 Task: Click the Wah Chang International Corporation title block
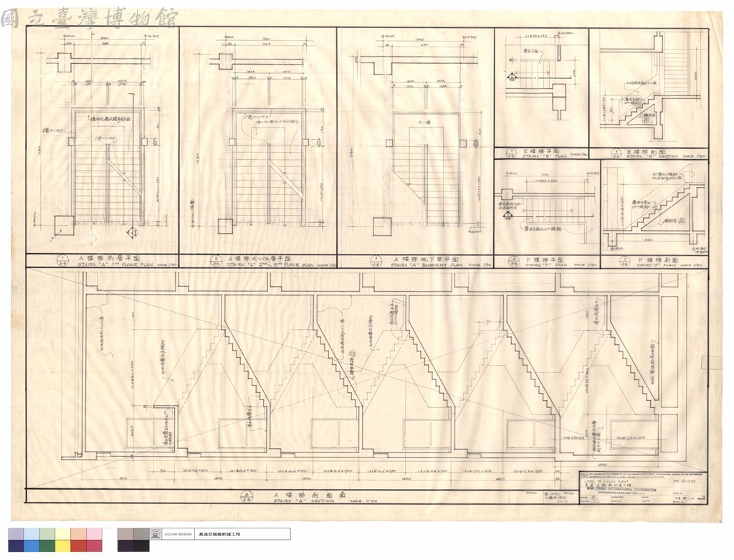point(643,488)
